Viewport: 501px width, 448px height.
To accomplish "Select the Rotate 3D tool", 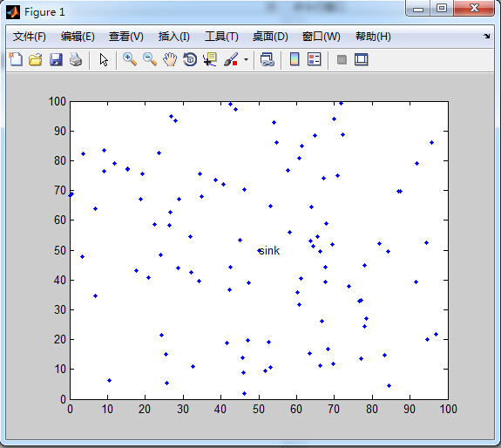I will (x=190, y=59).
